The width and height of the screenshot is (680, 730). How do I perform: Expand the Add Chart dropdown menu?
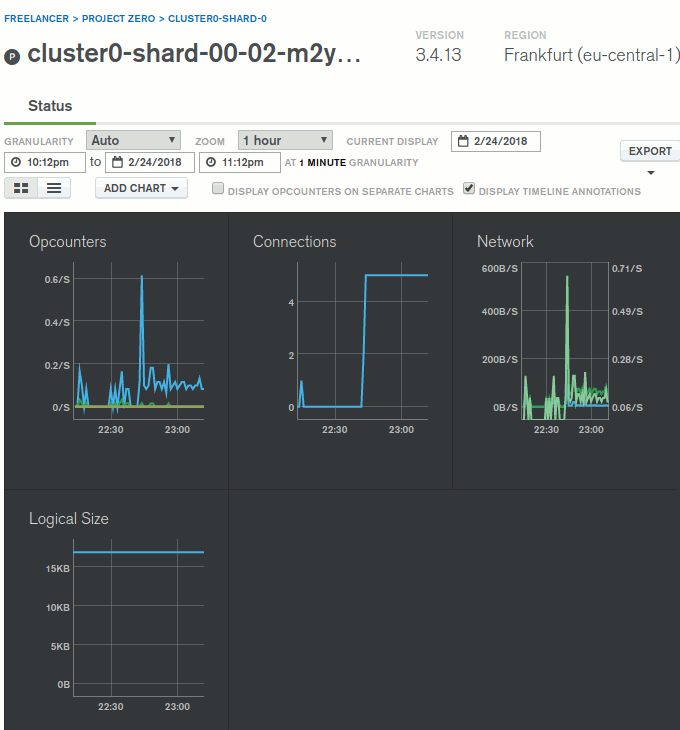coord(141,188)
